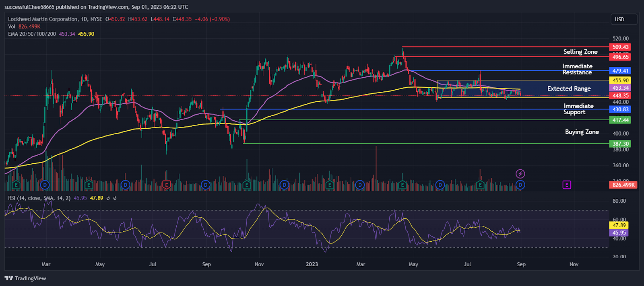The width and height of the screenshot is (644, 286).
Task: Click the 387.30 green price label
Action: click(x=620, y=144)
